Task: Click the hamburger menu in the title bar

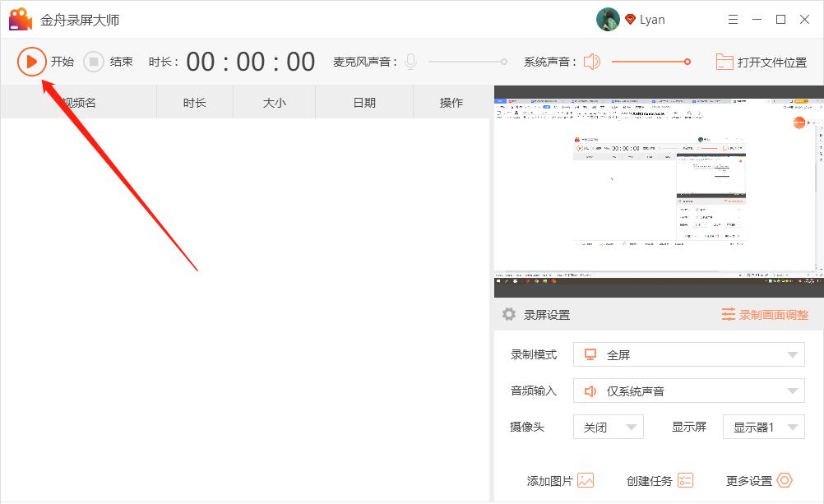Action: [734, 18]
